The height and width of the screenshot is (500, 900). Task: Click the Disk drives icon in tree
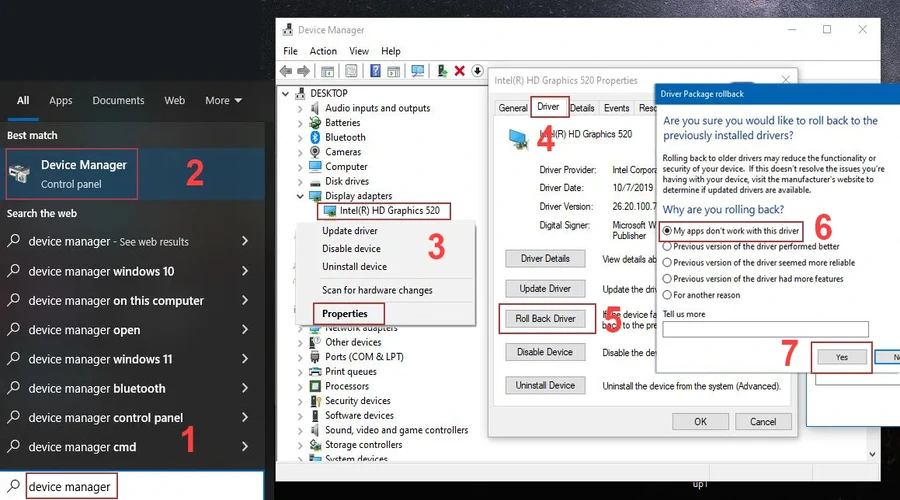point(315,181)
